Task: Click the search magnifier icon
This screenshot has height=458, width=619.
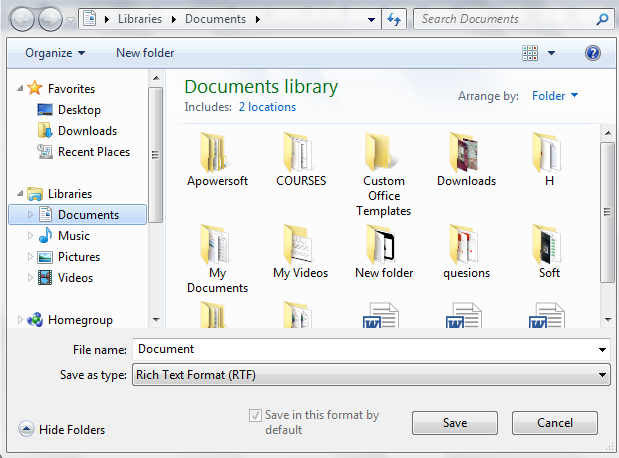Action: point(602,19)
